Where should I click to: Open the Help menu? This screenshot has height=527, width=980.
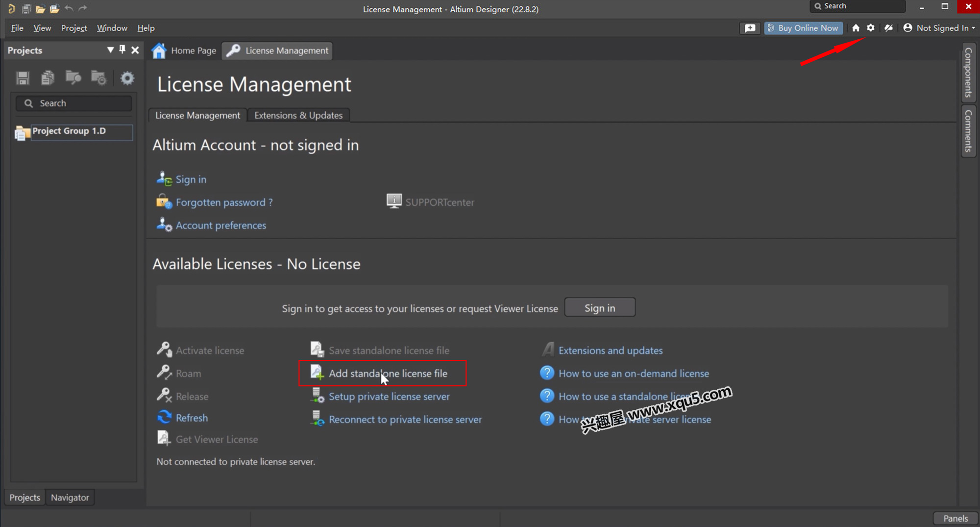[x=146, y=28]
